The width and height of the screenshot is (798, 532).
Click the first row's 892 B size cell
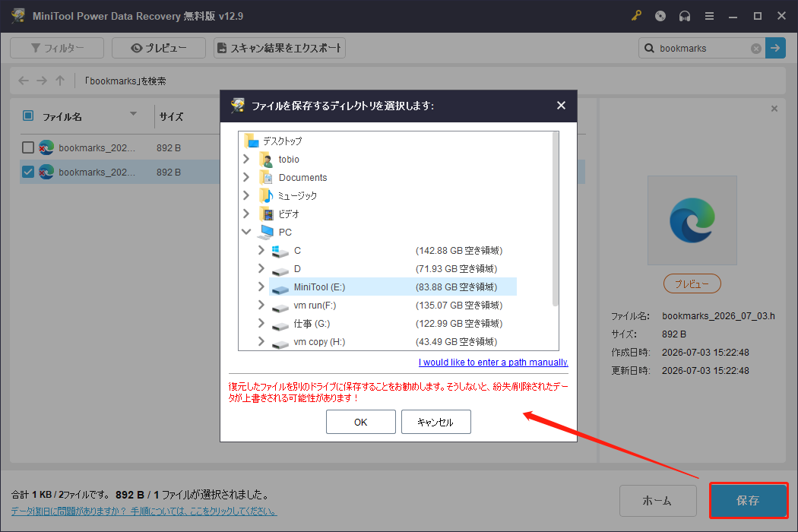tap(169, 148)
